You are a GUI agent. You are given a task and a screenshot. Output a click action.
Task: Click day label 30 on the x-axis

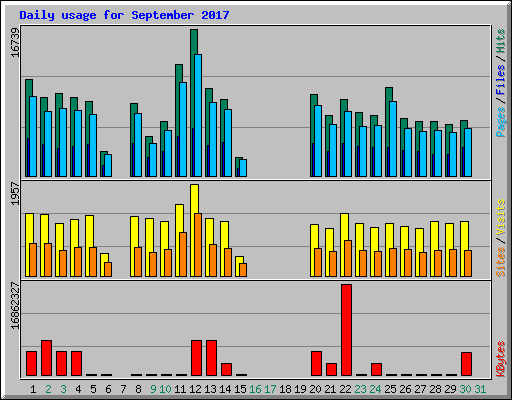tap(465, 389)
